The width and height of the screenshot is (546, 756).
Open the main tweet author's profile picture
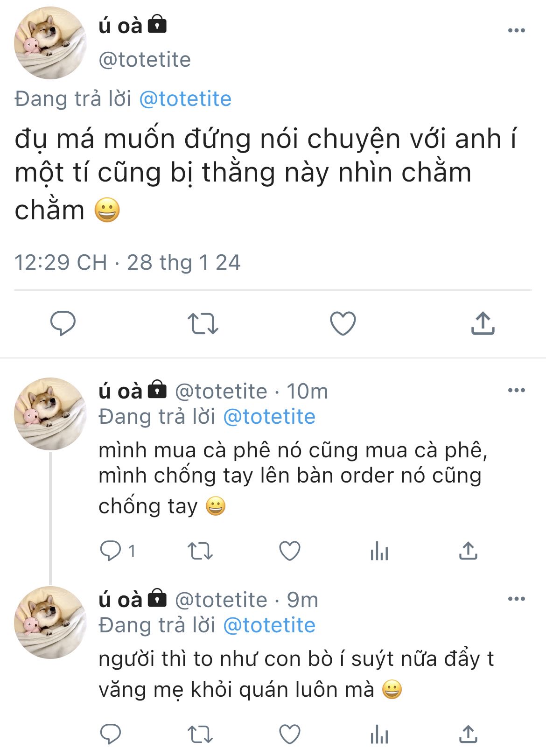point(50,43)
